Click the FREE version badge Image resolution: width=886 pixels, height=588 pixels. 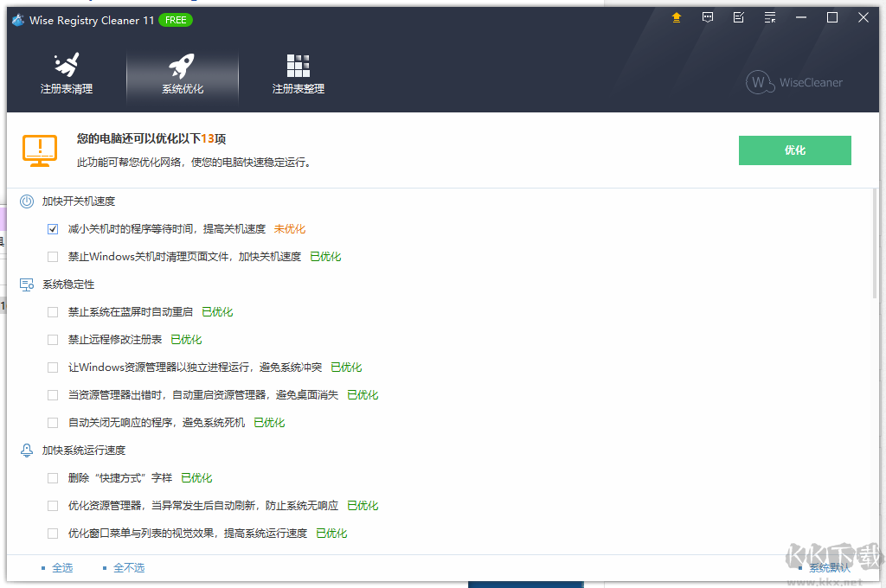[x=176, y=20]
